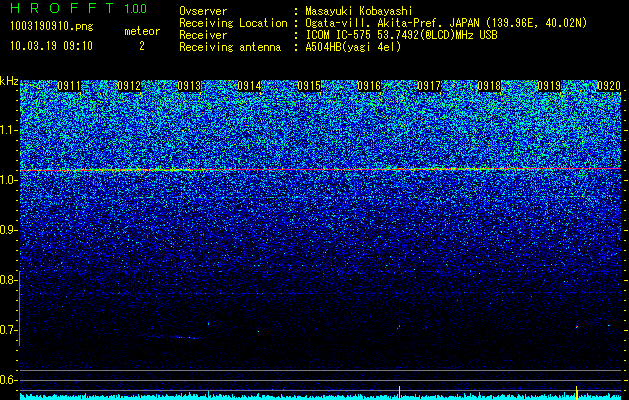Screen dimensions: 629x400
Task: Click the 1.0 kHz axis label
Action: [8, 180]
